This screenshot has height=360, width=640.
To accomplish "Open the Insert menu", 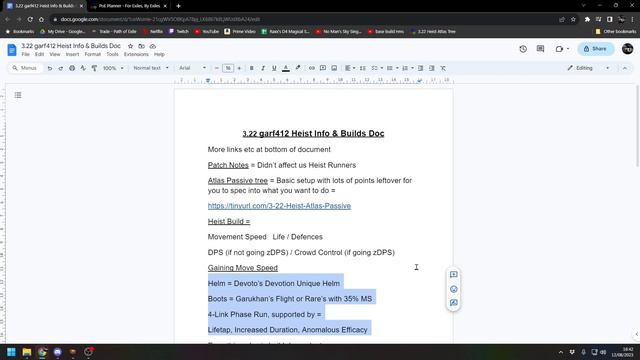I will (72, 54).
